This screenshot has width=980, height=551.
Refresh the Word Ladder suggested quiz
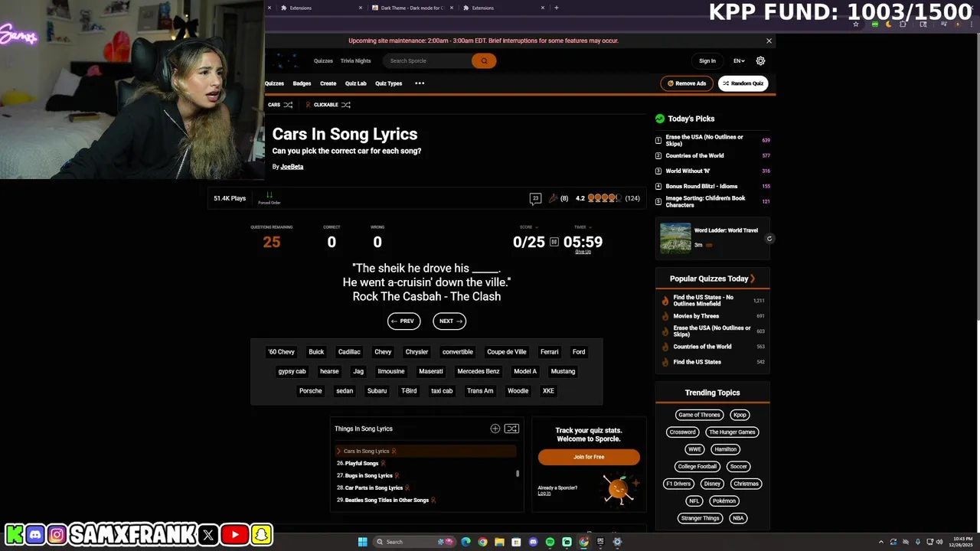pyautogui.click(x=769, y=238)
